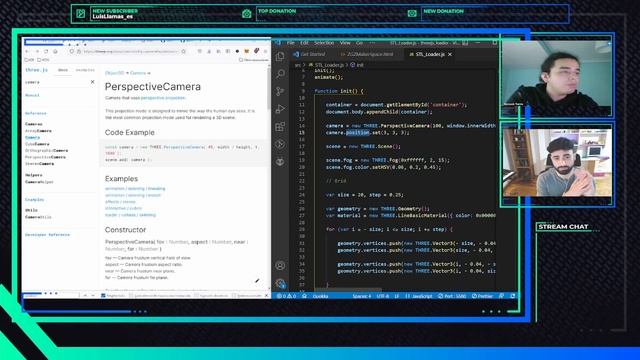Open the Selection menu in VS Code
The height and width of the screenshot is (360, 640).
324,42
